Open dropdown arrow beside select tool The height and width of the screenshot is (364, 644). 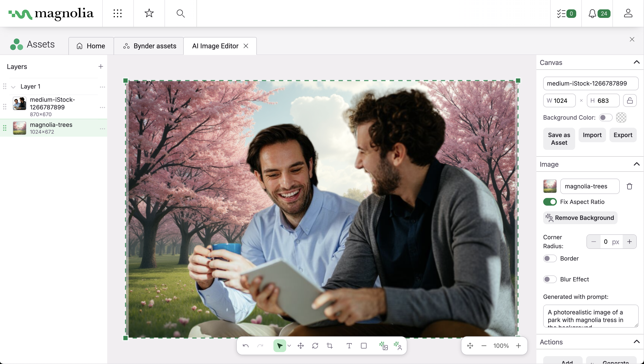coord(289,346)
